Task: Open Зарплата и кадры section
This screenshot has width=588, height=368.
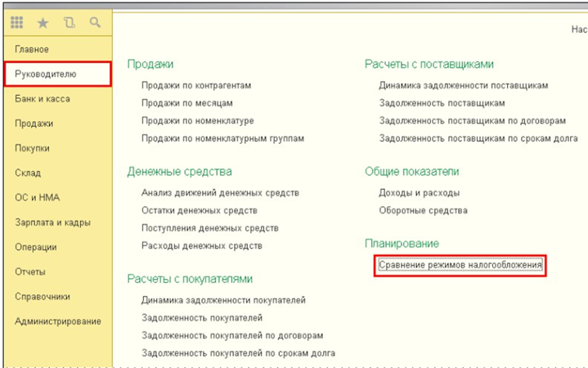Action: (x=52, y=222)
